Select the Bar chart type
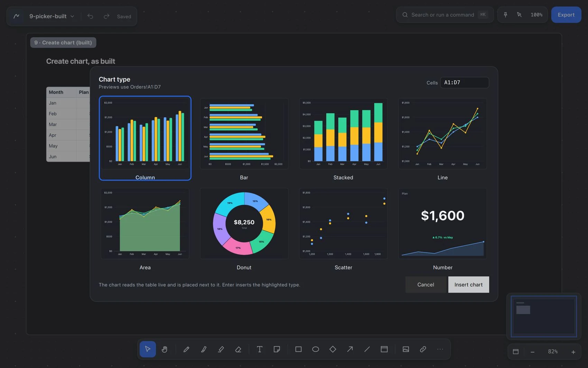Image resolution: width=588 pixels, height=368 pixels. (244, 138)
